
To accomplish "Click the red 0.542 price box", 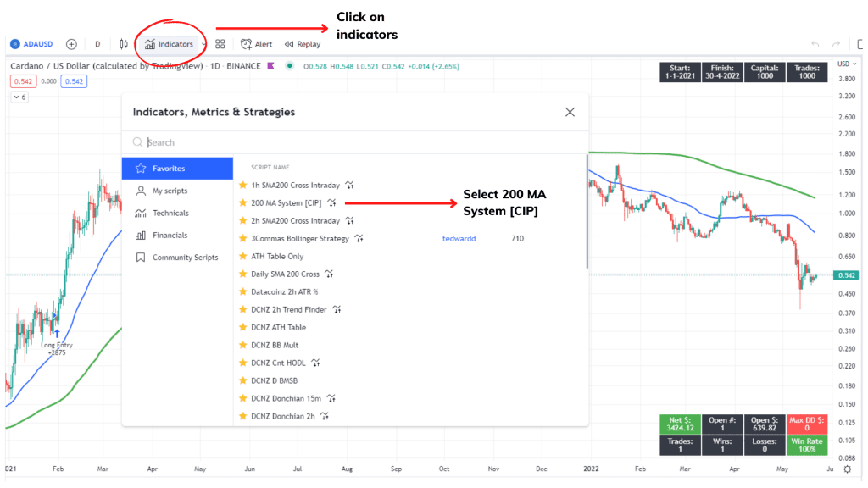I will 23,81.
